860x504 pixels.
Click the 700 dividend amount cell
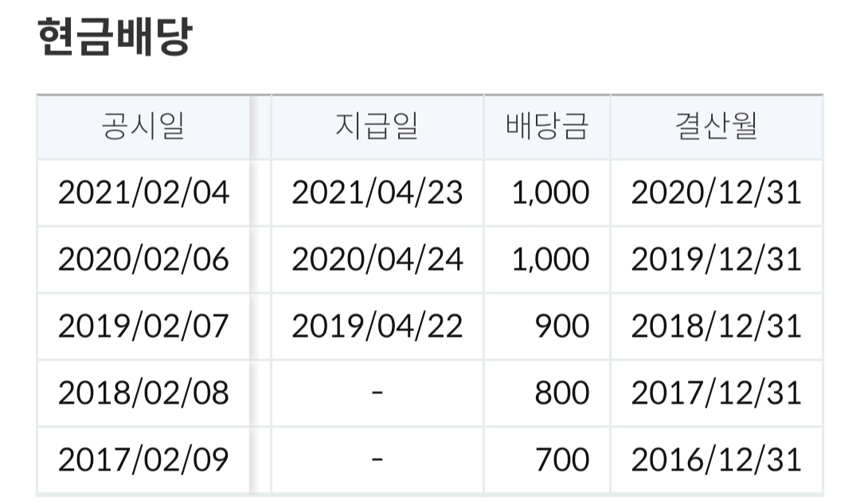pyautogui.click(x=547, y=460)
